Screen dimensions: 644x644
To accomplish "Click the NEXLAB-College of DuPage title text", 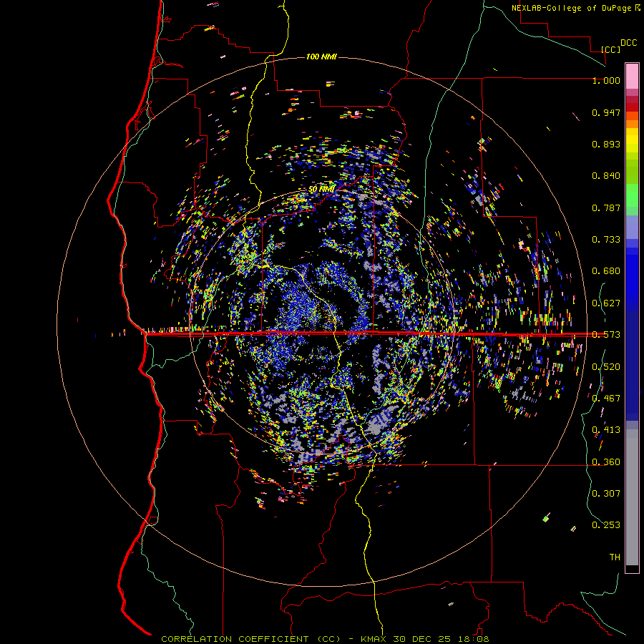I will pyautogui.click(x=572, y=8).
